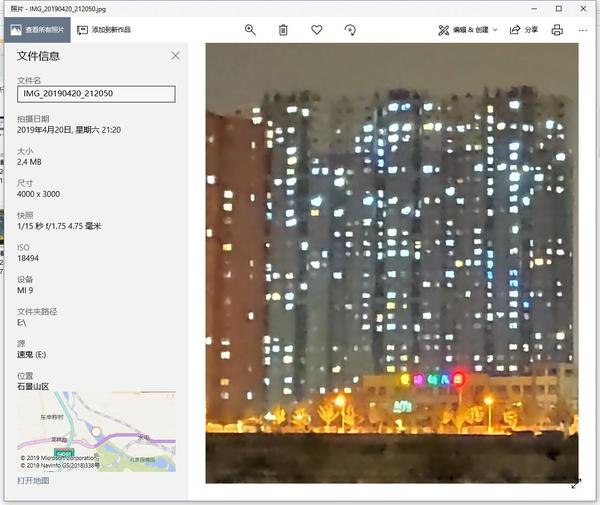Click the scissors Edit & Create icon

[443, 30]
